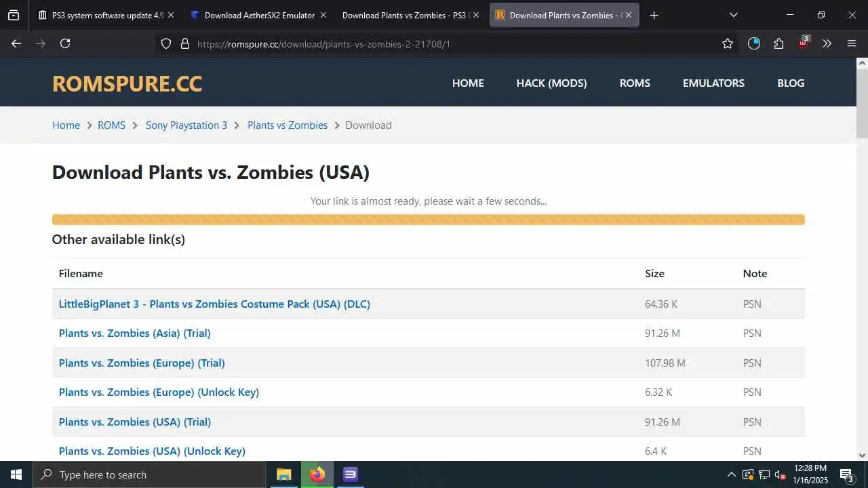Open HOME in site navigation
The height and width of the screenshot is (488, 868).
click(468, 83)
